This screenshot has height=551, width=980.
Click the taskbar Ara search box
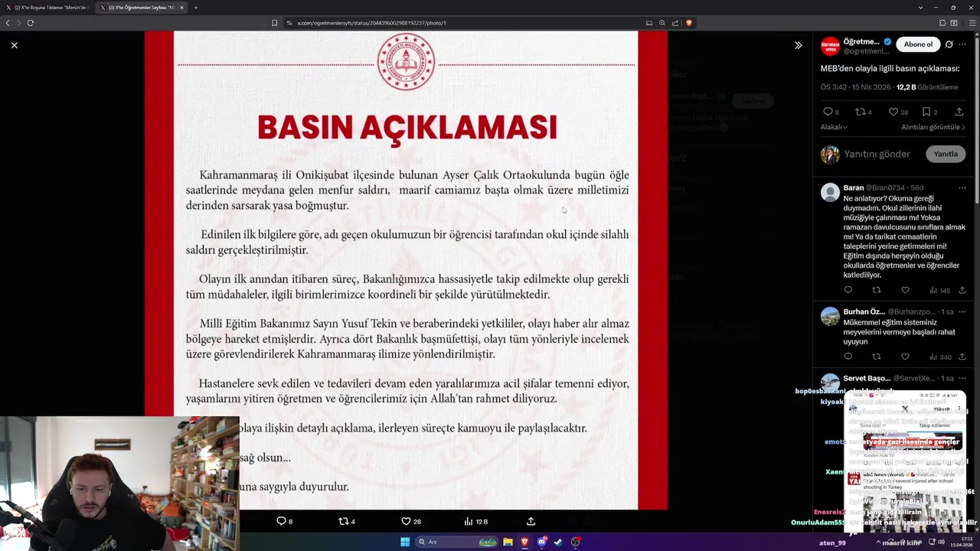(x=457, y=542)
